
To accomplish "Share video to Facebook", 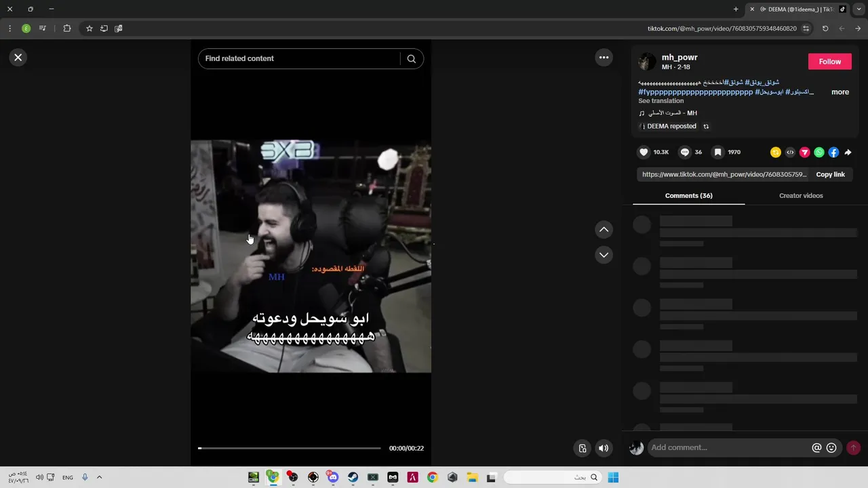I will point(833,152).
